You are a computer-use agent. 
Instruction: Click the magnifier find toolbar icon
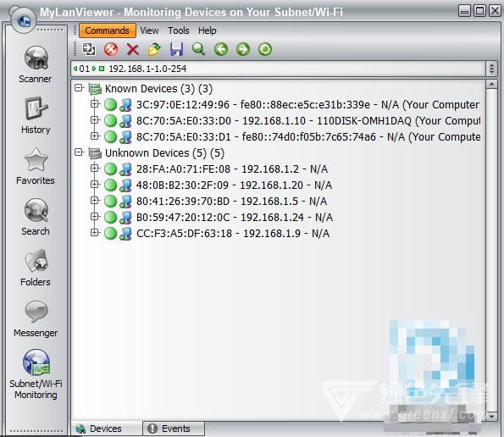pos(199,49)
